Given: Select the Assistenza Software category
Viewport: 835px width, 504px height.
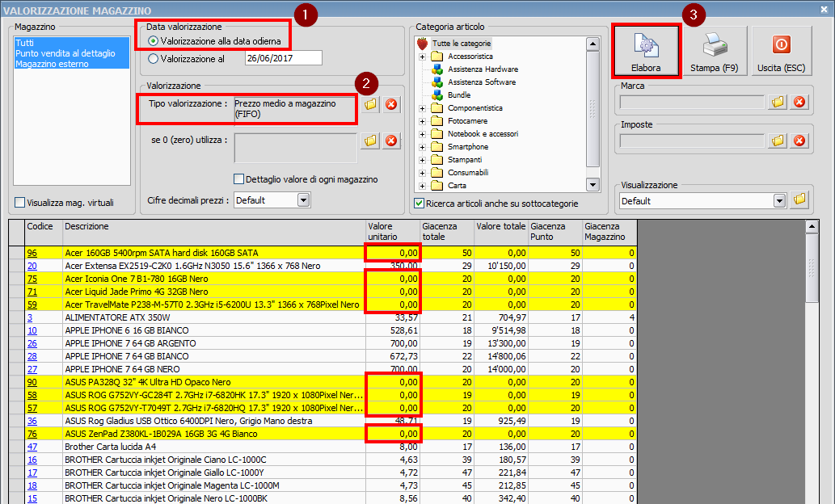Looking at the screenshot, I should [x=482, y=82].
